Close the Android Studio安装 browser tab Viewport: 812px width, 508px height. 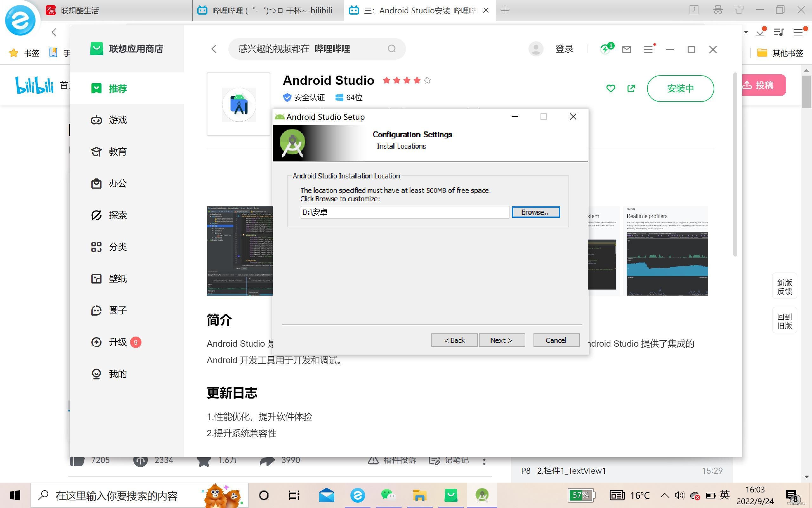[x=486, y=10]
